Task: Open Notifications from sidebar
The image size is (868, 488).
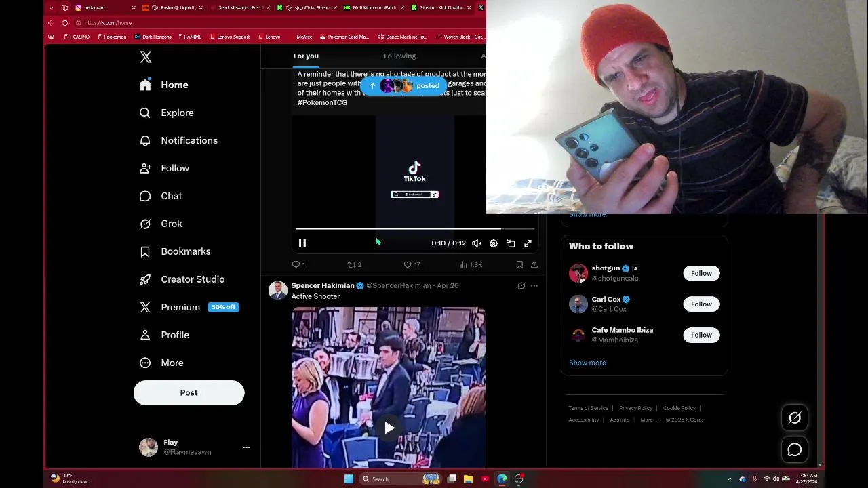Action: (178, 140)
